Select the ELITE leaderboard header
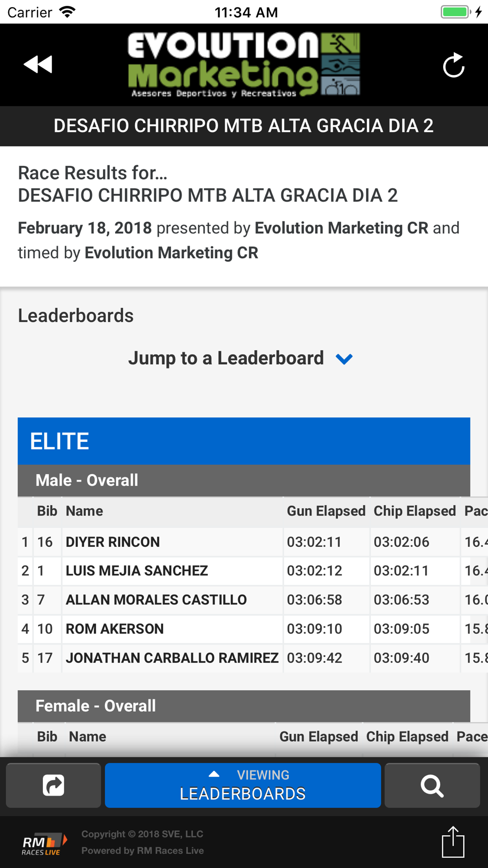The image size is (488, 868). 244,441
